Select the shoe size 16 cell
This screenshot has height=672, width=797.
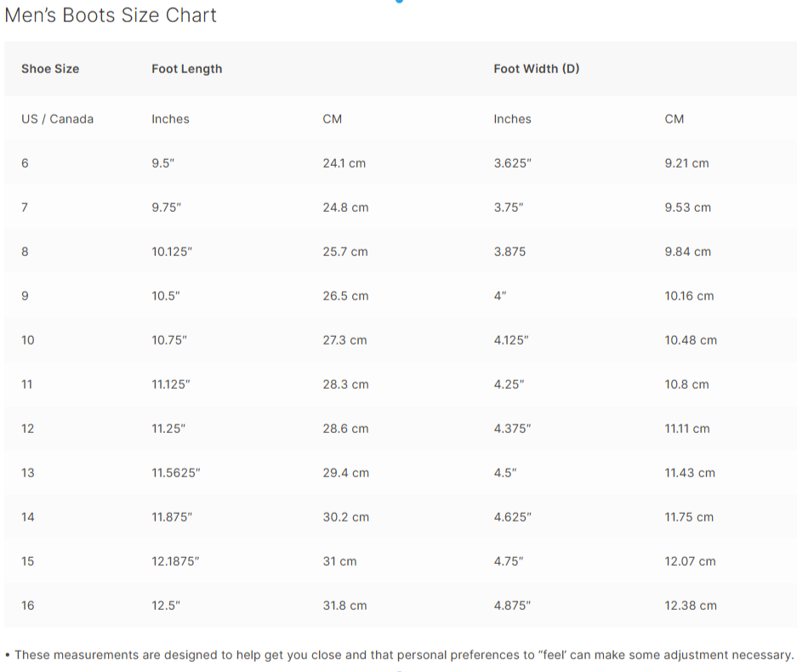[28, 606]
